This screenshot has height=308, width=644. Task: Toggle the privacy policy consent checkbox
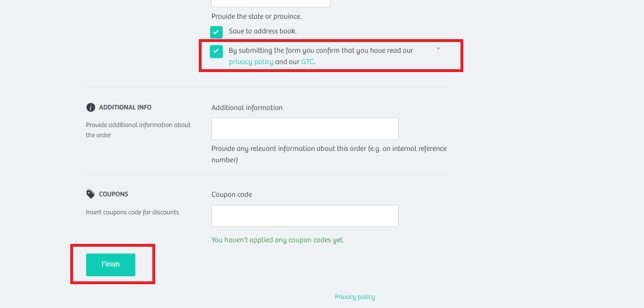[216, 52]
